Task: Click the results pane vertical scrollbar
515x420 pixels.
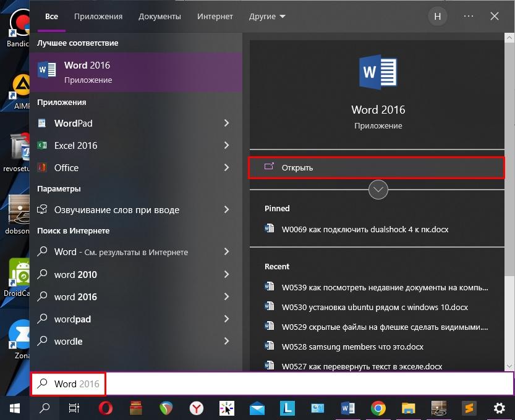Action: 509,159
